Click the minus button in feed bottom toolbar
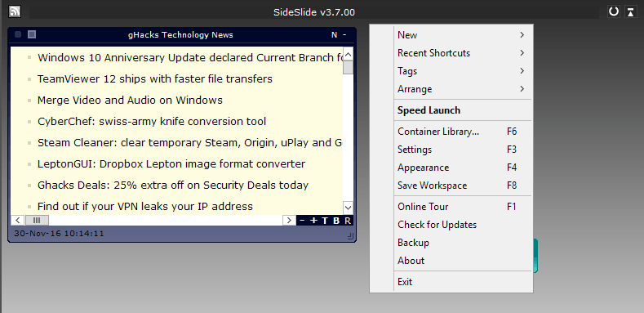 [x=302, y=221]
